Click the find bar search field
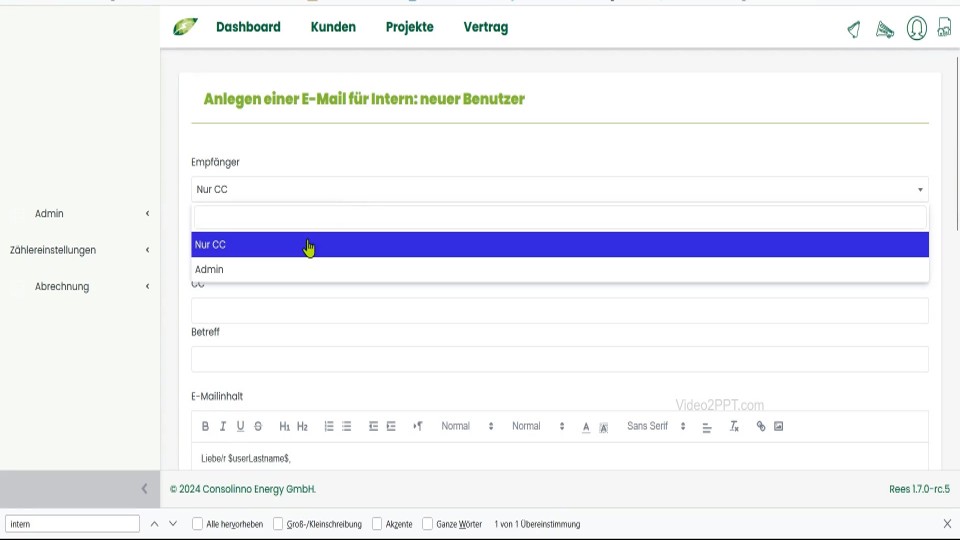The height and width of the screenshot is (540, 960). pos(72,524)
